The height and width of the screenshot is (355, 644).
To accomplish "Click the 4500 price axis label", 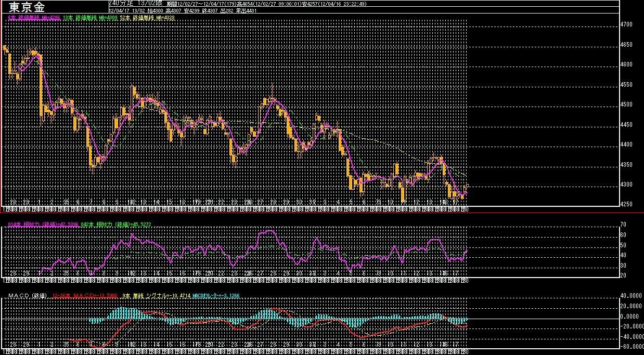I will [626, 104].
